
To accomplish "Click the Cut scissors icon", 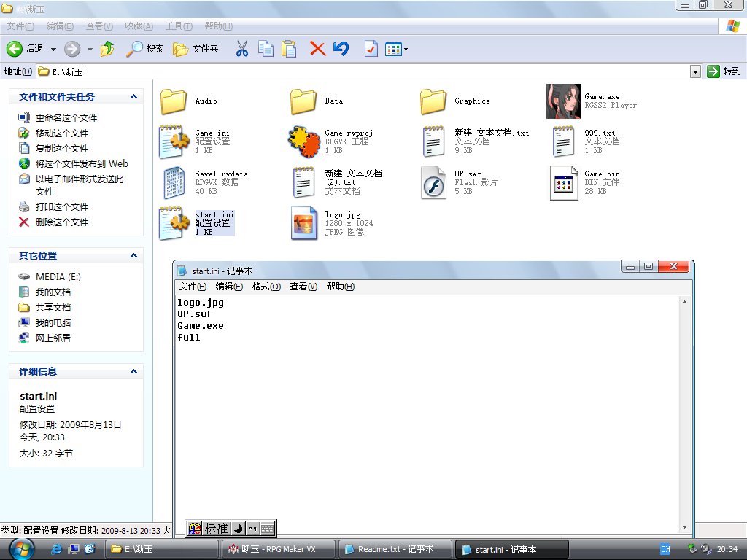I will tap(242, 49).
